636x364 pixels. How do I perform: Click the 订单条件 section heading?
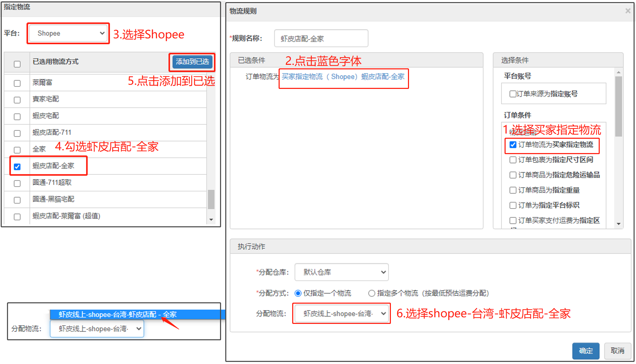click(x=517, y=115)
